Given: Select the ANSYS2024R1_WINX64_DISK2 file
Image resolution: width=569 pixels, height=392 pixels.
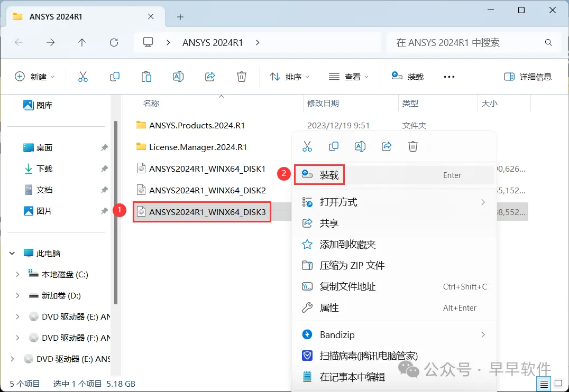Looking at the screenshot, I should [201, 190].
